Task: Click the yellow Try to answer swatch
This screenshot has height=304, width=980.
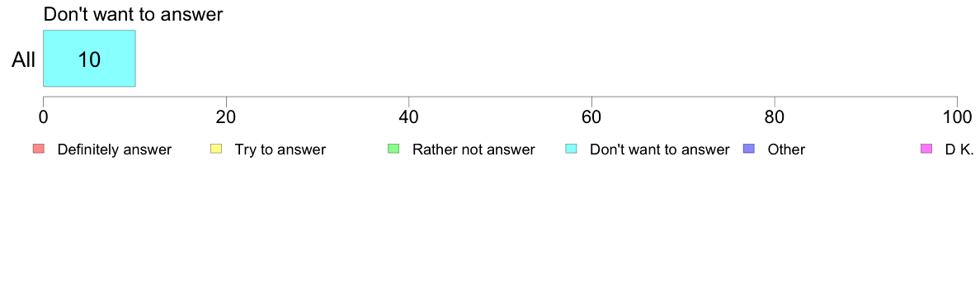Action: pyautogui.click(x=216, y=149)
